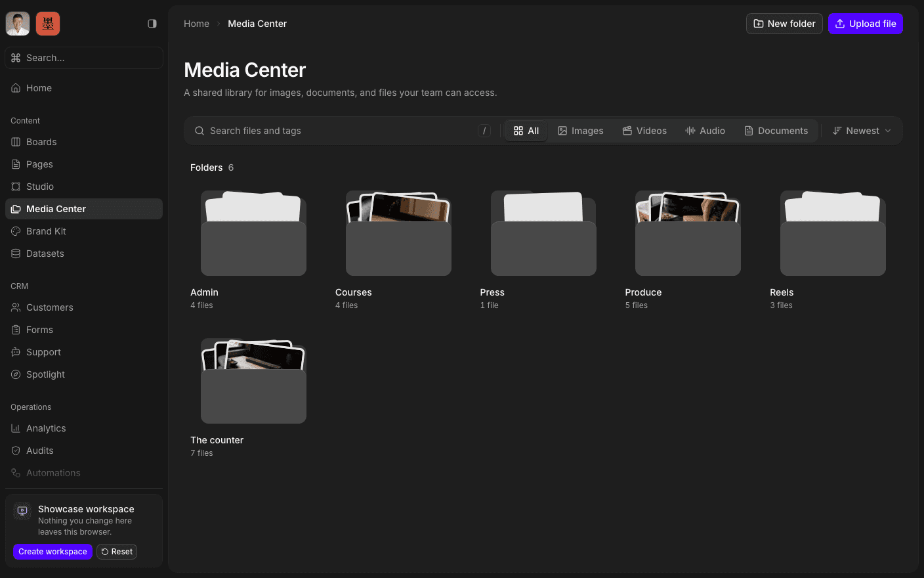The height and width of the screenshot is (578, 924).
Task: Open the Produce folder
Action: tap(688, 250)
